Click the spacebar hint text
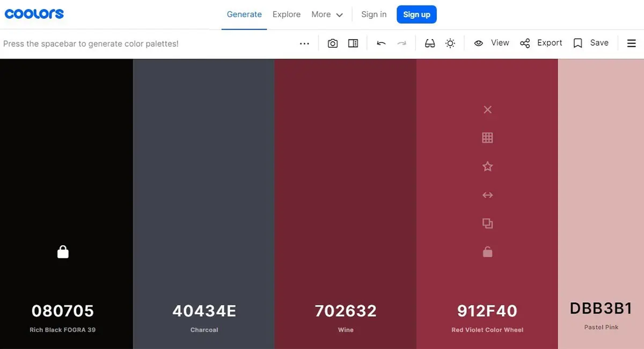The height and width of the screenshot is (349, 644). [91, 43]
